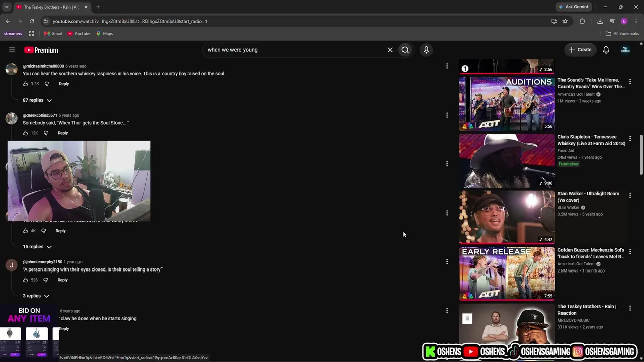Dislike johnniemurphy2150's comment

click(45, 280)
